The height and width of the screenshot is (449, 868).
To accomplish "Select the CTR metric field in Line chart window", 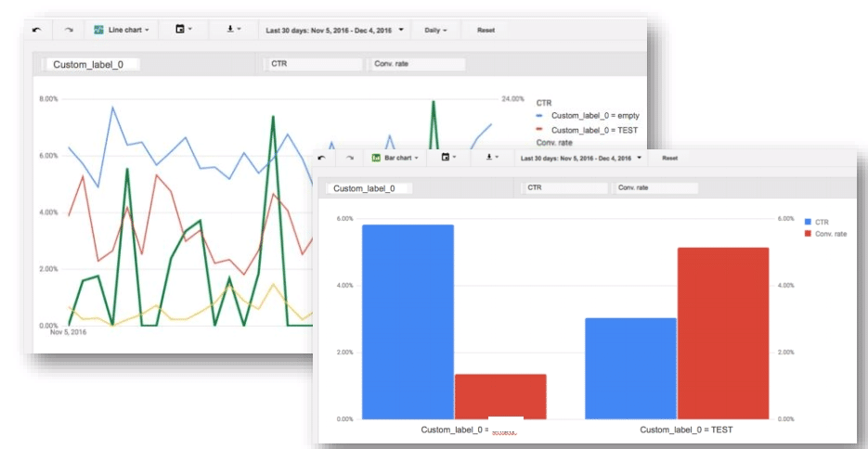I will click(x=315, y=64).
